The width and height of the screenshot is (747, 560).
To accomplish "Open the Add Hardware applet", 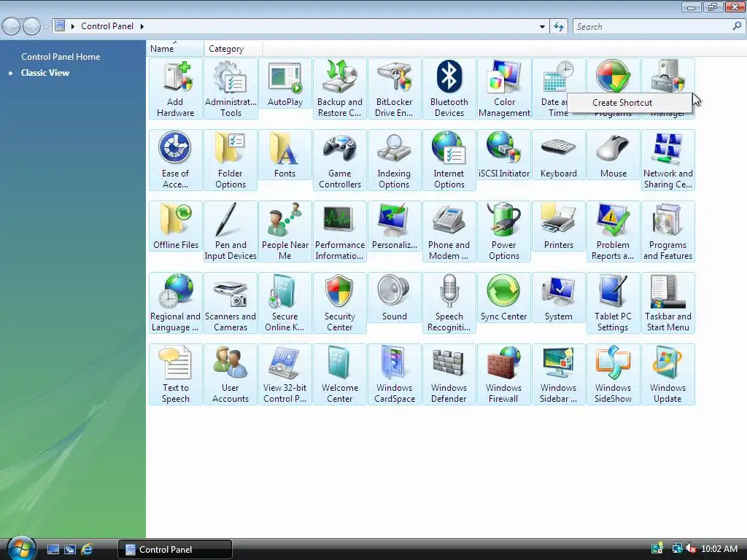I will point(175,88).
